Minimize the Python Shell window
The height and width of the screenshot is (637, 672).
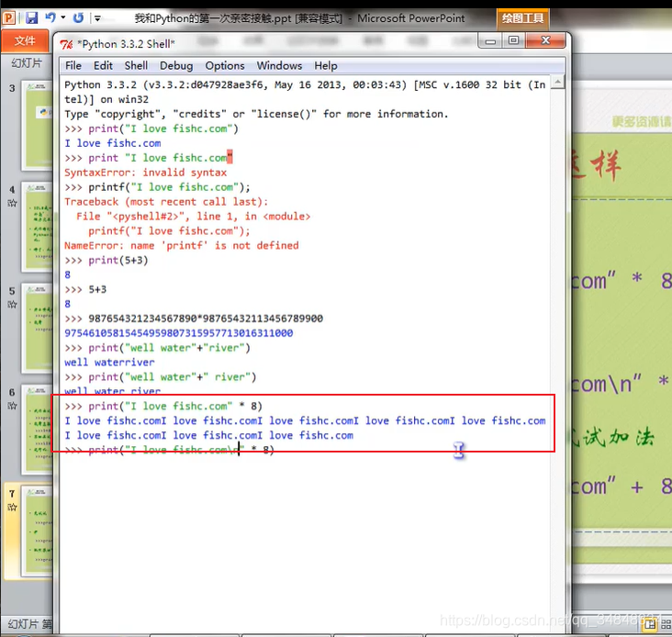tap(491, 41)
